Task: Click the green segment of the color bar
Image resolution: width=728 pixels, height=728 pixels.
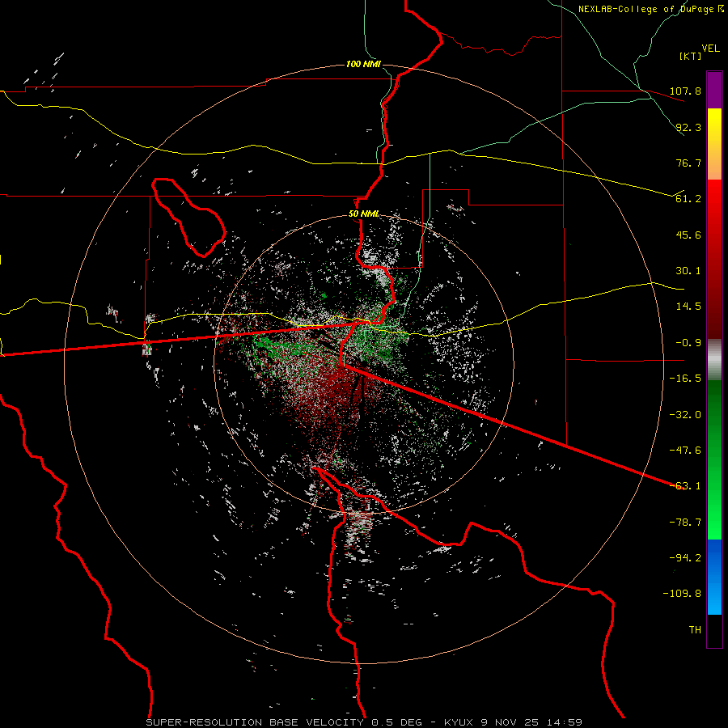Action: (714, 459)
